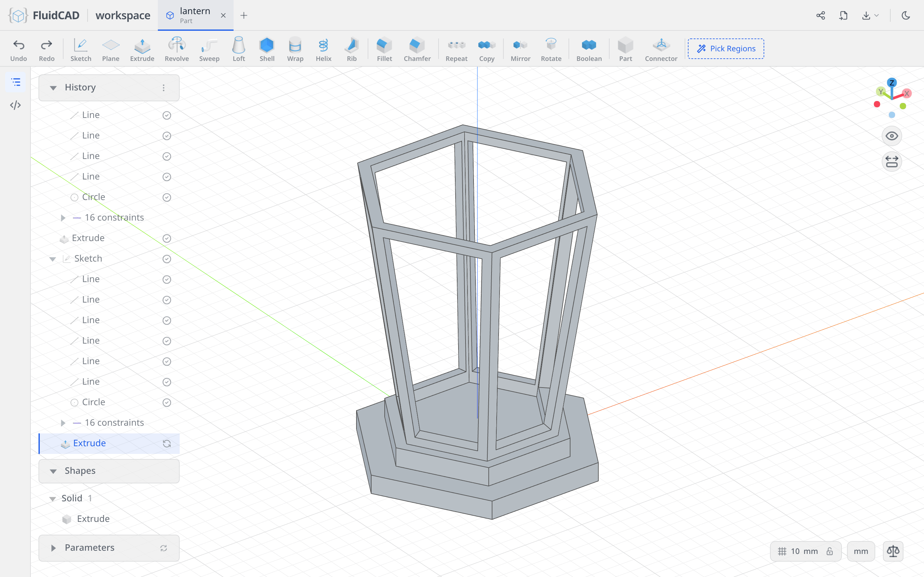
Task: Click the mm units button
Action: [x=860, y=551]
